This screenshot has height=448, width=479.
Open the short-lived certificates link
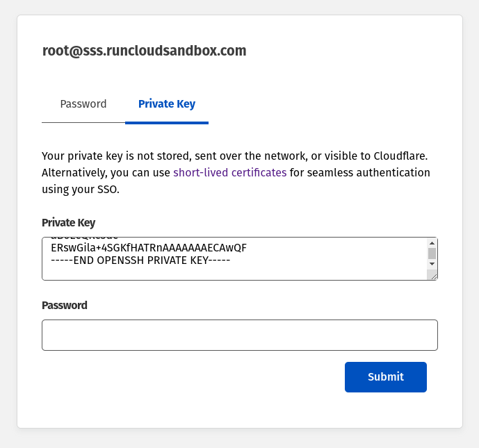pyautogui.click(x=229, y=172)
